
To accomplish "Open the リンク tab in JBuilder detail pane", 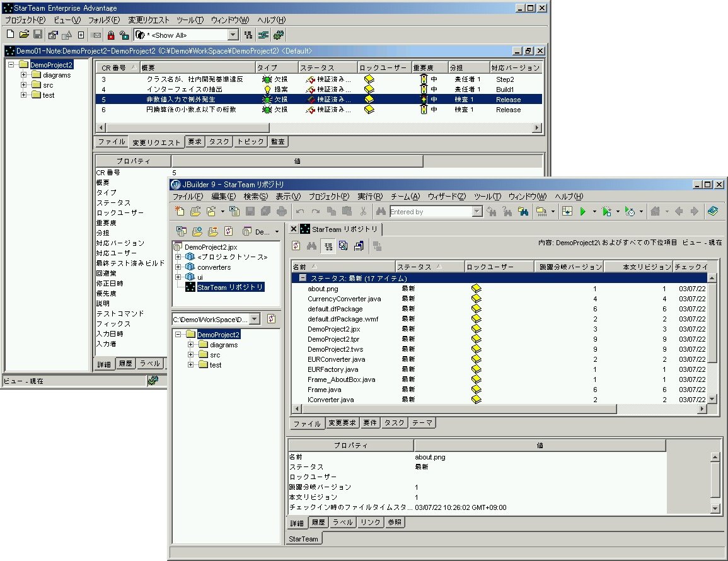I will click(370, 523).
